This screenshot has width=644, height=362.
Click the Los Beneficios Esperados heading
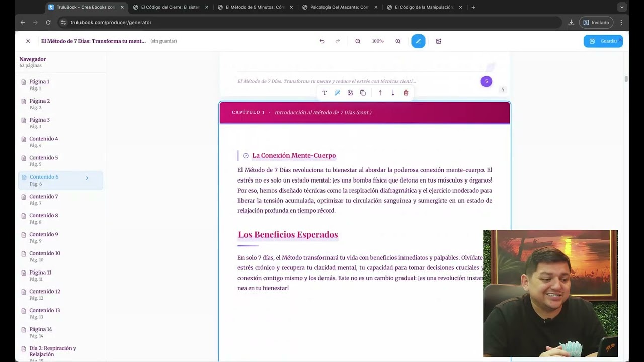click(288, 235)
